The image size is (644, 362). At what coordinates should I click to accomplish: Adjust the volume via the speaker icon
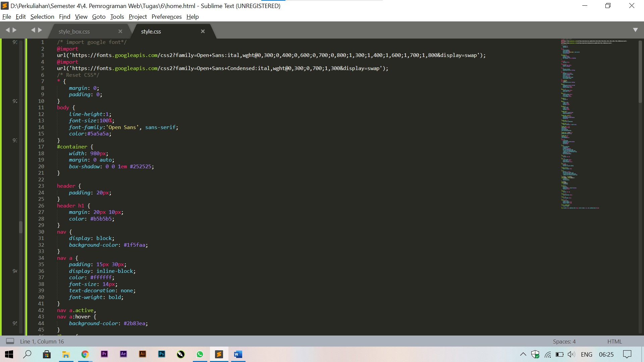571,354
